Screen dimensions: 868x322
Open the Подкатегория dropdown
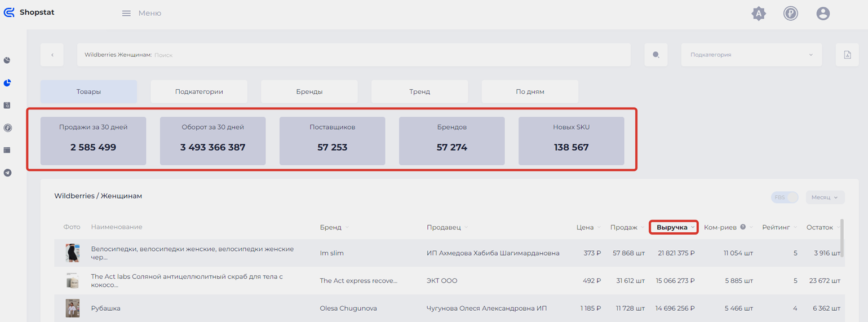(x=751, y=55)
